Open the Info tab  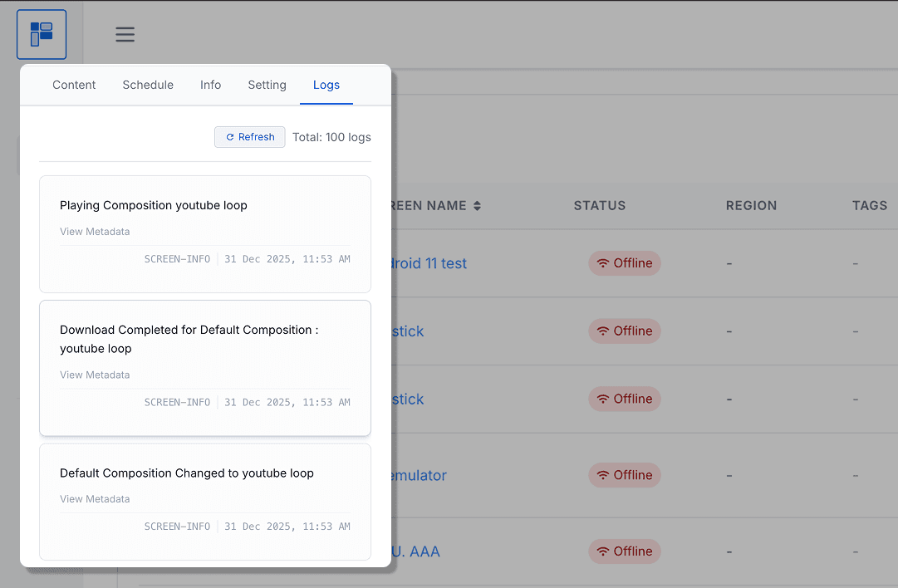210,85
